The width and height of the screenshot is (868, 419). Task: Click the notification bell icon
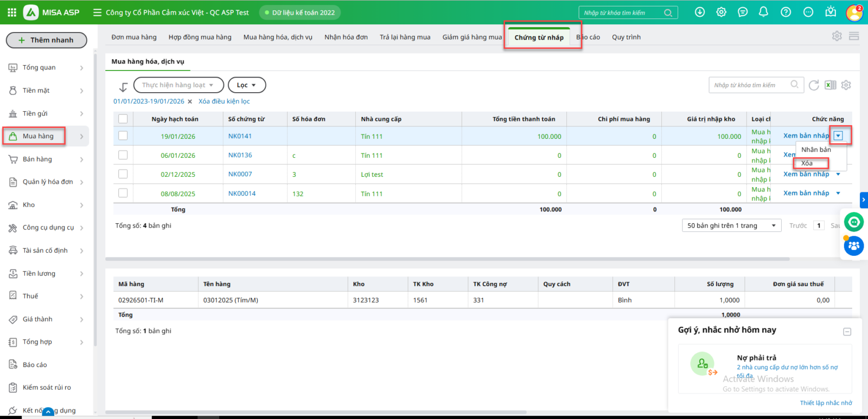tap(763, 12)
